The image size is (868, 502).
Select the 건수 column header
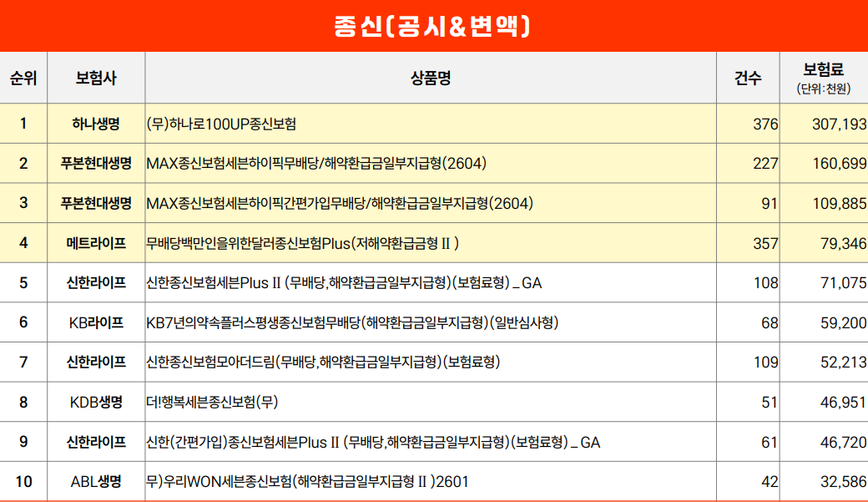tap(748, 79)
